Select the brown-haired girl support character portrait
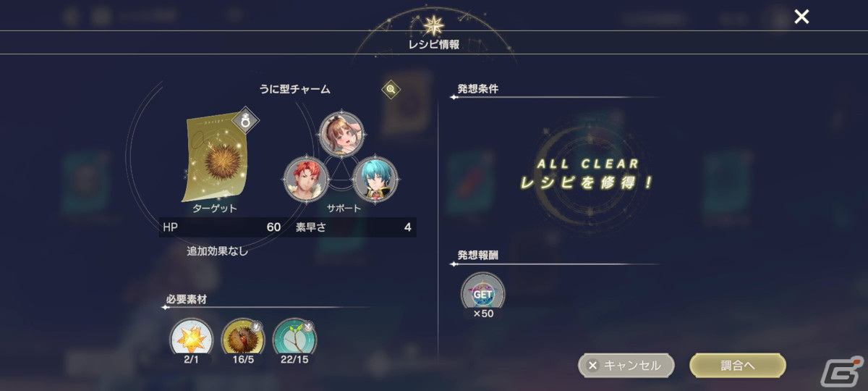Screen dimensions: 868x391 341,133
